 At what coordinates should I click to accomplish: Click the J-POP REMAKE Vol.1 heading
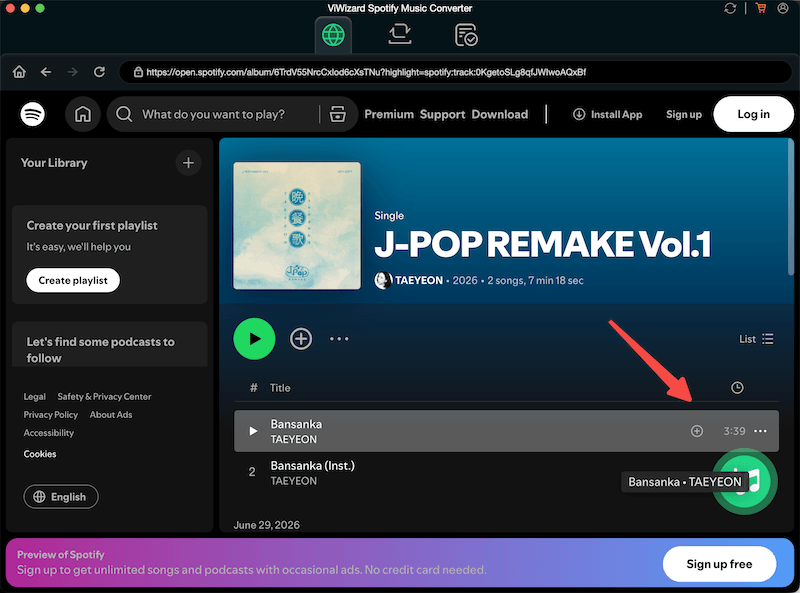click(x=542, y=243)
